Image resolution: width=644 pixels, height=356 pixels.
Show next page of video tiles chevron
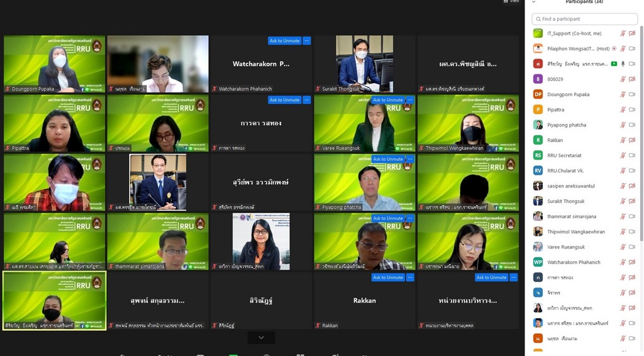tap(261, 338)
